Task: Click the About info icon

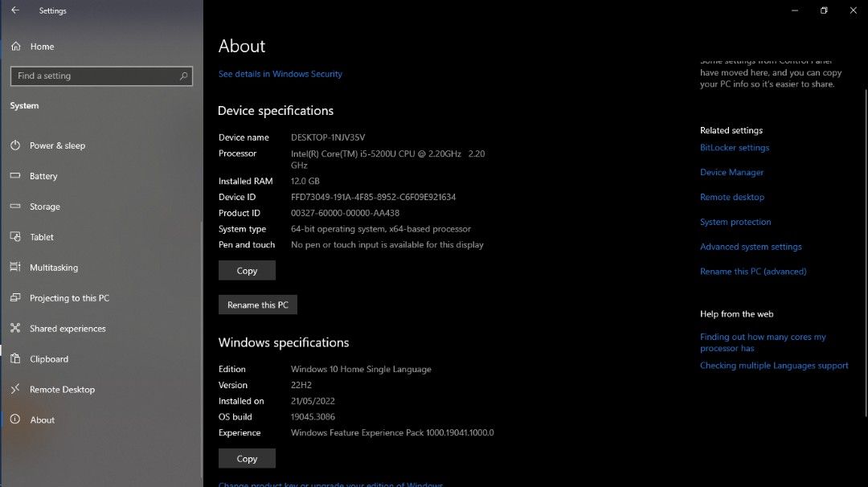Action: (15, 419)
